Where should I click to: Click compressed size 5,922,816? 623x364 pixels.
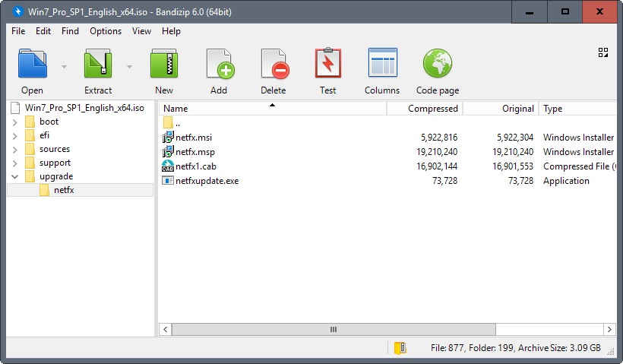439,138
